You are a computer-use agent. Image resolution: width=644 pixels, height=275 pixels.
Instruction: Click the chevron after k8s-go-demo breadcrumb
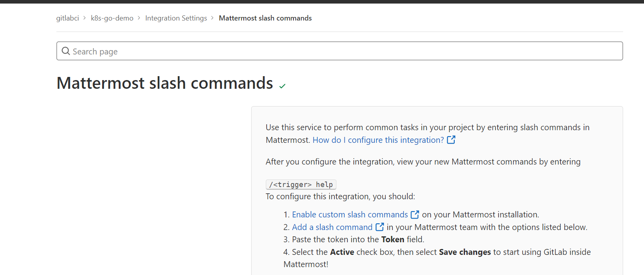(x=139, y=18)
